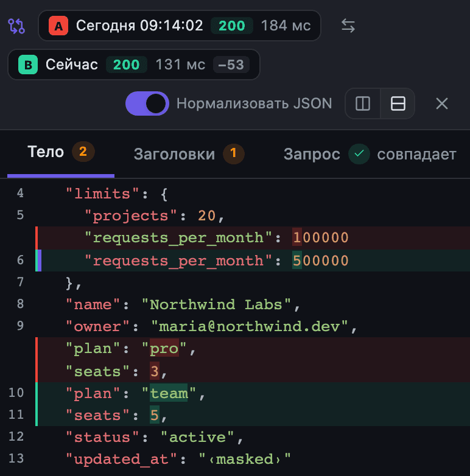Switch to side-by-side split view
Viewport: 470px width, 476px height.
[x=362, y=103]
